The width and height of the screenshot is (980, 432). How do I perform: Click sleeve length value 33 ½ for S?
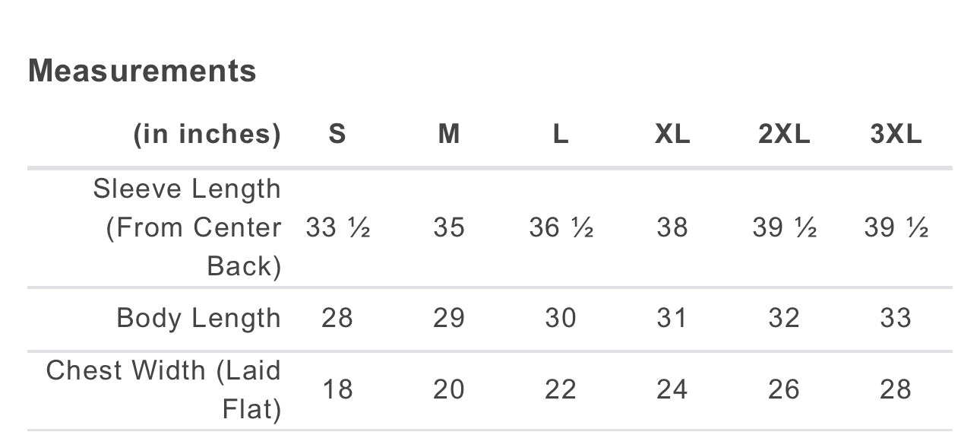337,227
